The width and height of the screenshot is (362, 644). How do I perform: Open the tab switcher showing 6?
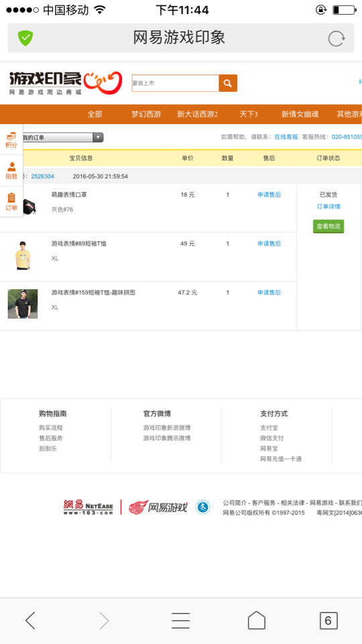tap(328, 620)
